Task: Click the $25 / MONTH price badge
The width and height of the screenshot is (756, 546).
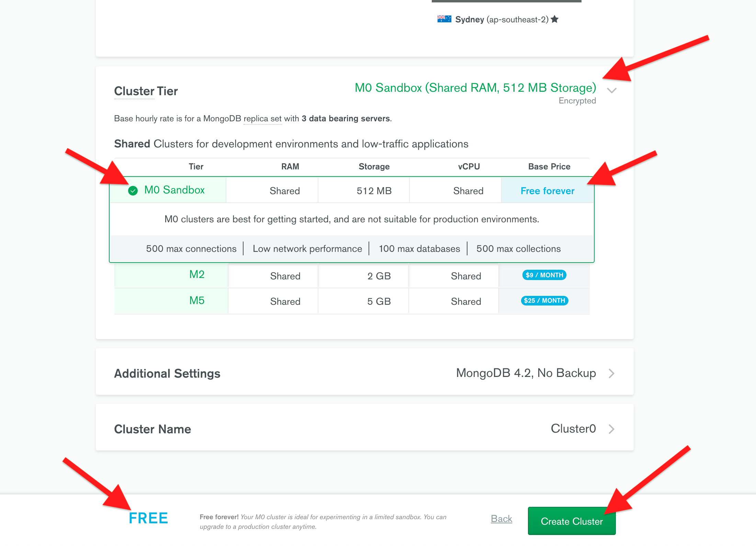Action: coord(544,301)
